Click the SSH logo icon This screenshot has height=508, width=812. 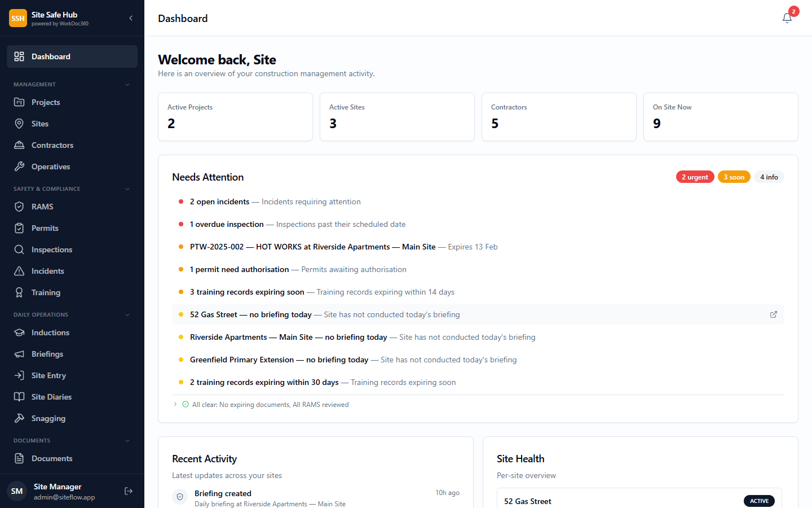pyautogui.click(x=18, y=18)
